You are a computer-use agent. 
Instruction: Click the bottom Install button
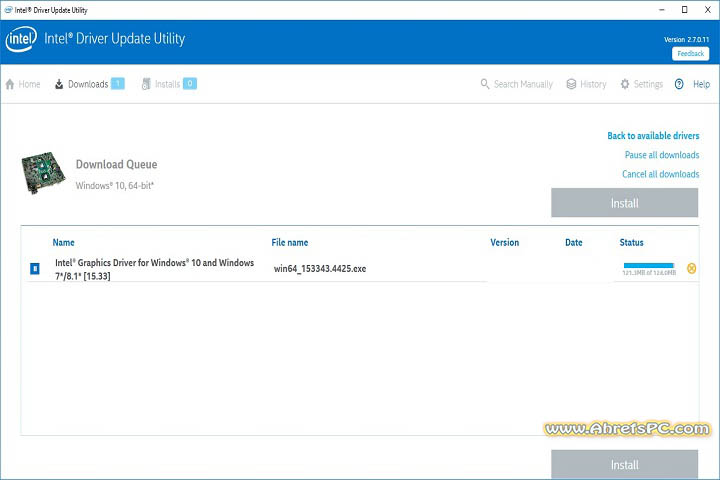(624, 464)
